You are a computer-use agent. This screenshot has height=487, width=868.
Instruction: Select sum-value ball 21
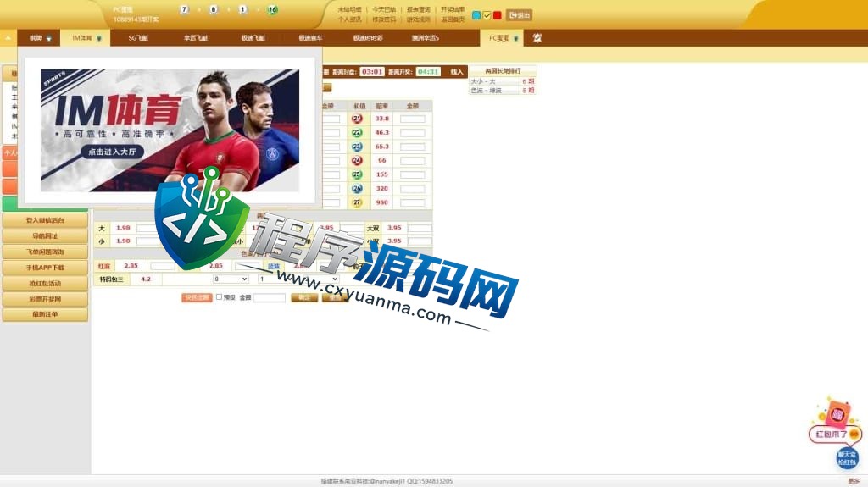click(357, 119)
